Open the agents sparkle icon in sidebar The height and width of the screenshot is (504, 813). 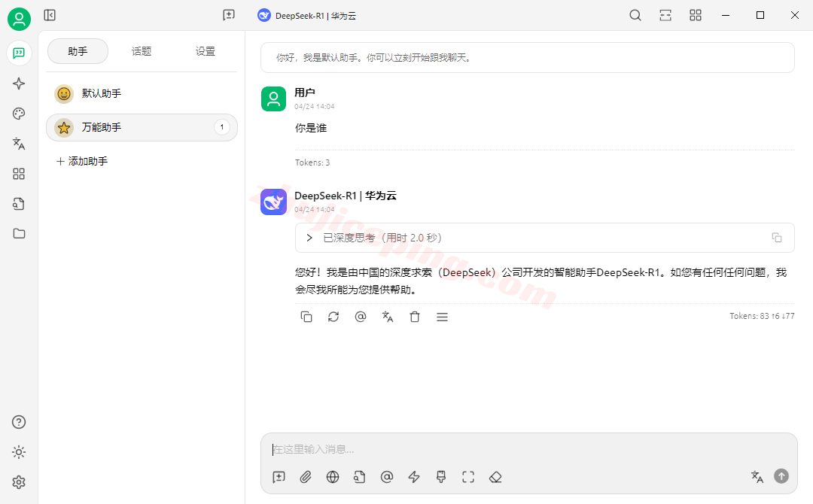(19, 83)
